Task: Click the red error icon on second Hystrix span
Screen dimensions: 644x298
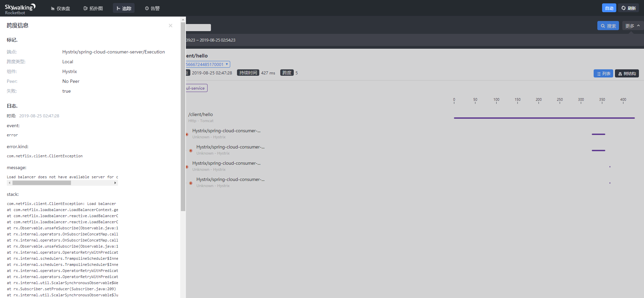Action: pos(191,151)
